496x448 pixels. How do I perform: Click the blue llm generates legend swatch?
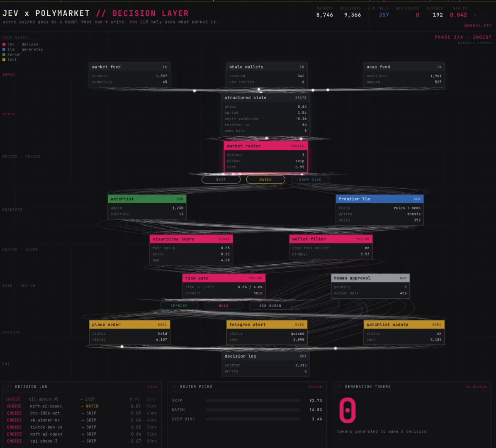click(4, 49)
